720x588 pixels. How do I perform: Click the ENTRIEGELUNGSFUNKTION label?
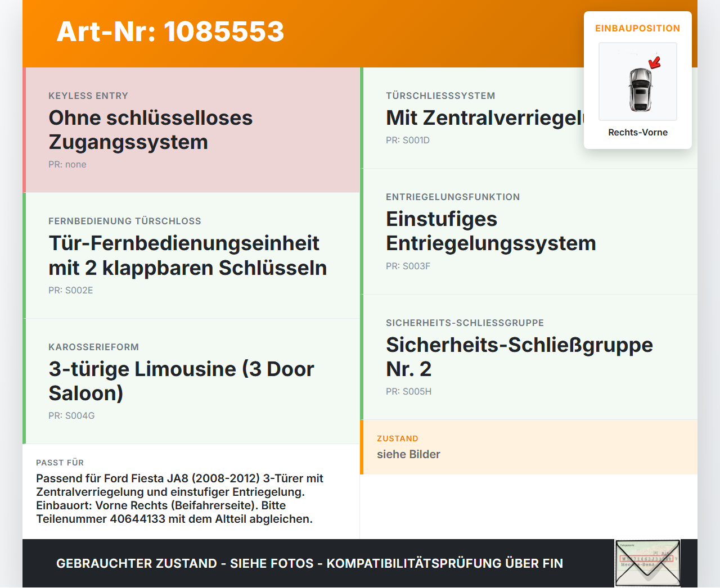click(x=453, y=197)
